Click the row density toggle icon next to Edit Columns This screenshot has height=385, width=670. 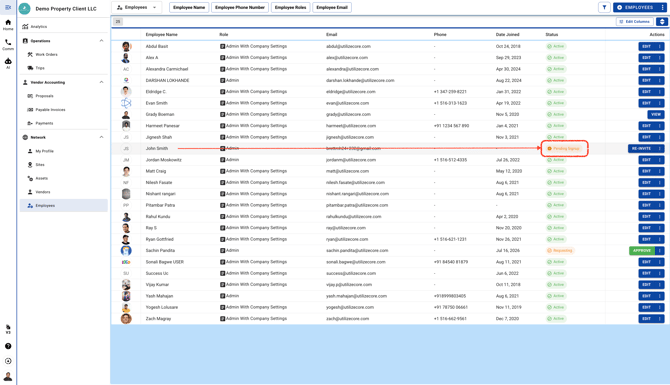[662, 21]
